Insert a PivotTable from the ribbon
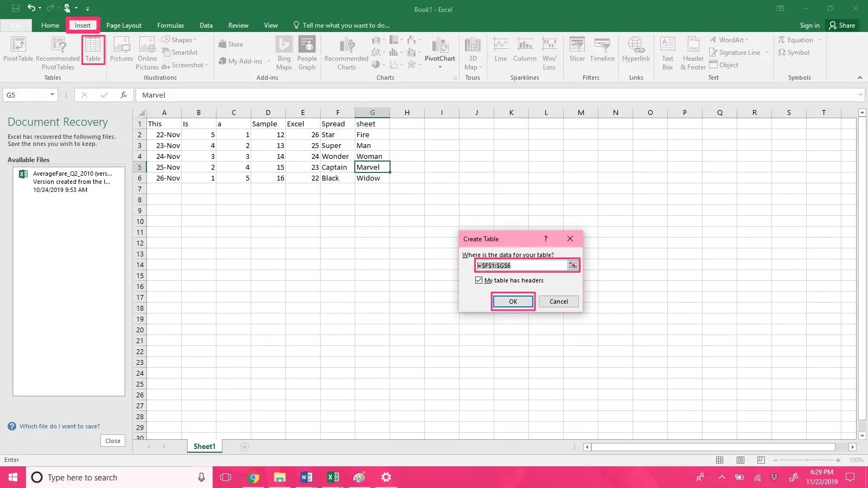 pyautogui.click(x=18, y=50)
